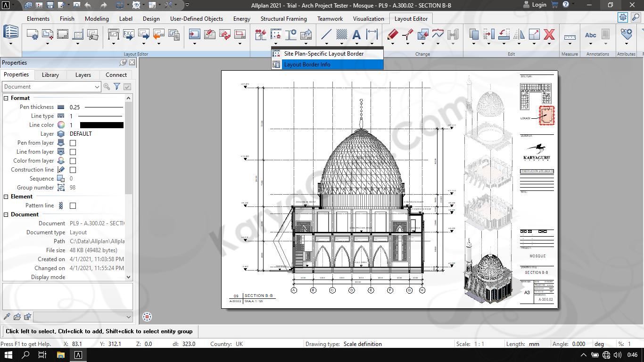Click the black Line color swatch
The width and height of the screenshot is (644, 362).
click(101, 125)
